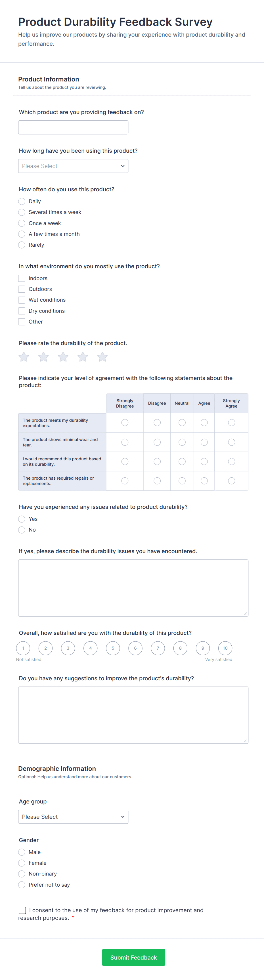This screenshot has width=264, height=980.
Task: Choose 'Yes' for durability issues experienced
Action: [x=22, y=519]
